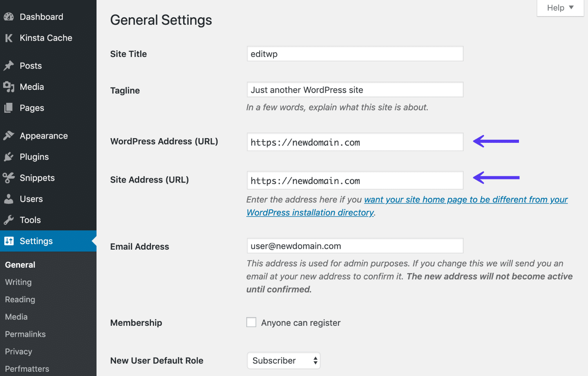Open Users via the person icon
This screenshot has height=376, width=588.
(x=9, y=199)
